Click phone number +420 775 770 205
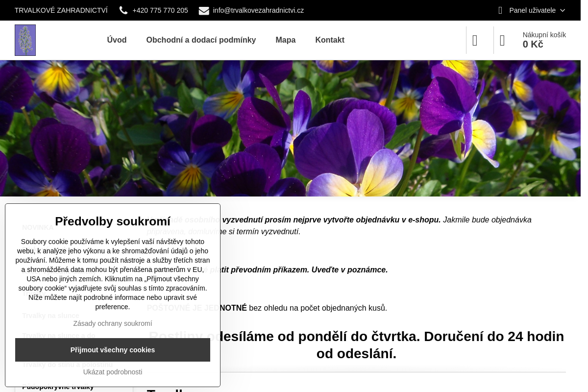Viewport: 588px width, 392px height. click(160, 10)
